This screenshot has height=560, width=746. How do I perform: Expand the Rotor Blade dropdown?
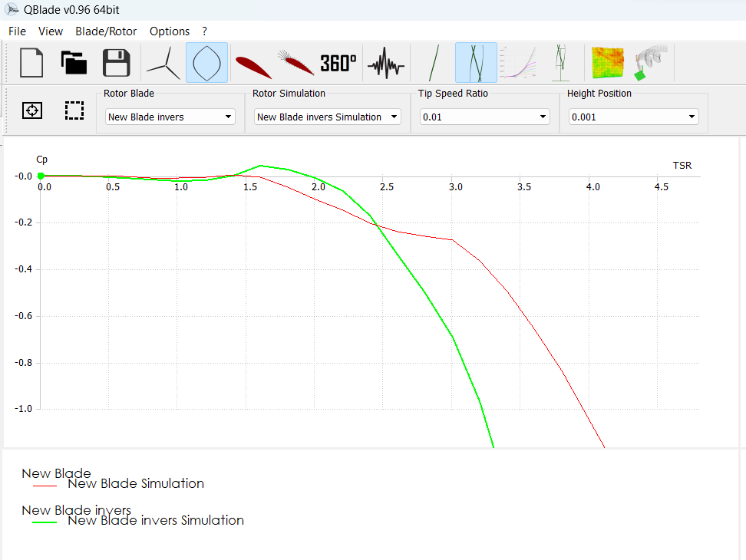170,117
